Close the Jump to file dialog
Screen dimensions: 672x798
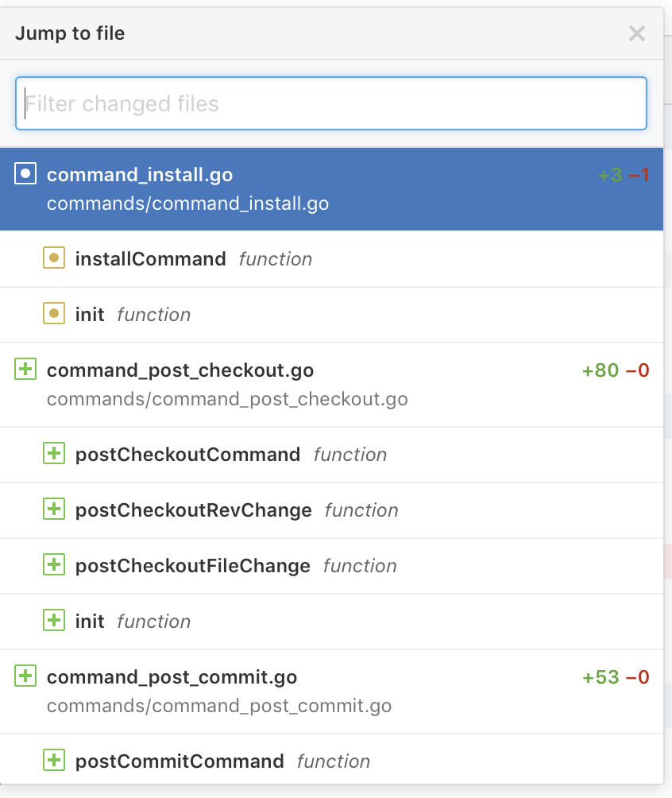coord(636,33)
